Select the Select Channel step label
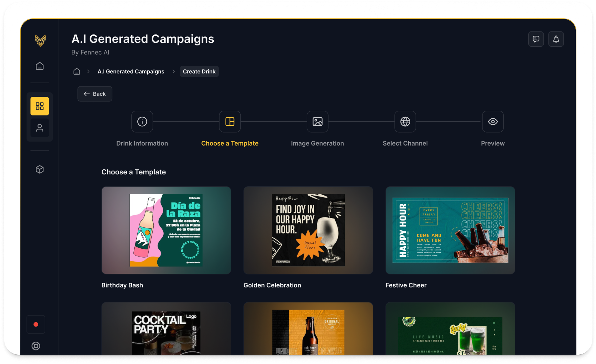The width and height of the screenshot is (596, 364). tap(405, 143)
